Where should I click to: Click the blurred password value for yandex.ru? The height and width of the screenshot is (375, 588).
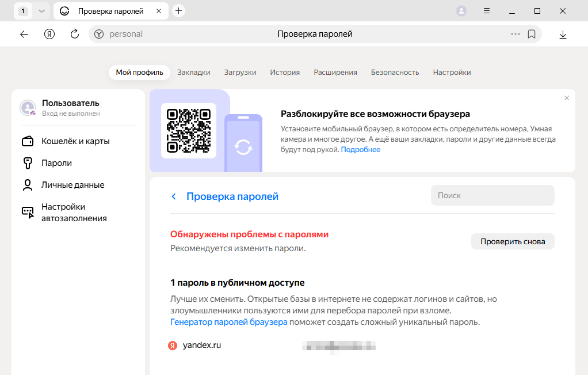[339, 346]
